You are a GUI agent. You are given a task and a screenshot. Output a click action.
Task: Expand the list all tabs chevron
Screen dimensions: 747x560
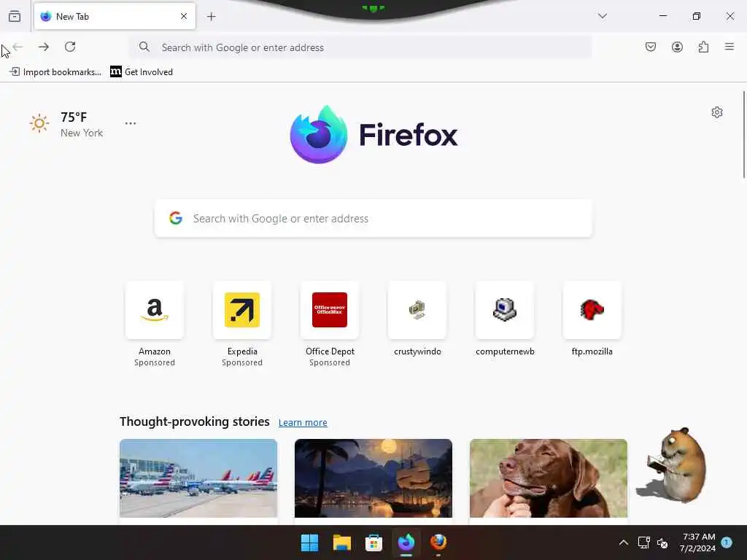point(603,16)
